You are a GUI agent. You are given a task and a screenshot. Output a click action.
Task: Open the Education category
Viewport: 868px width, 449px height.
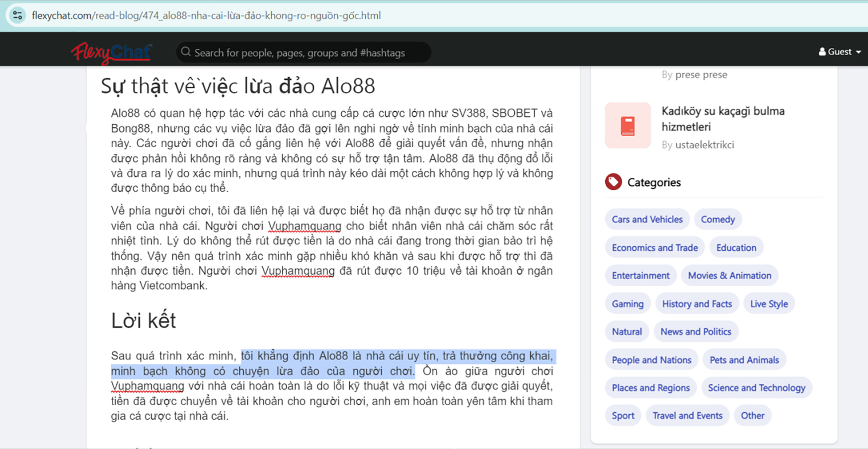(736, 248)
